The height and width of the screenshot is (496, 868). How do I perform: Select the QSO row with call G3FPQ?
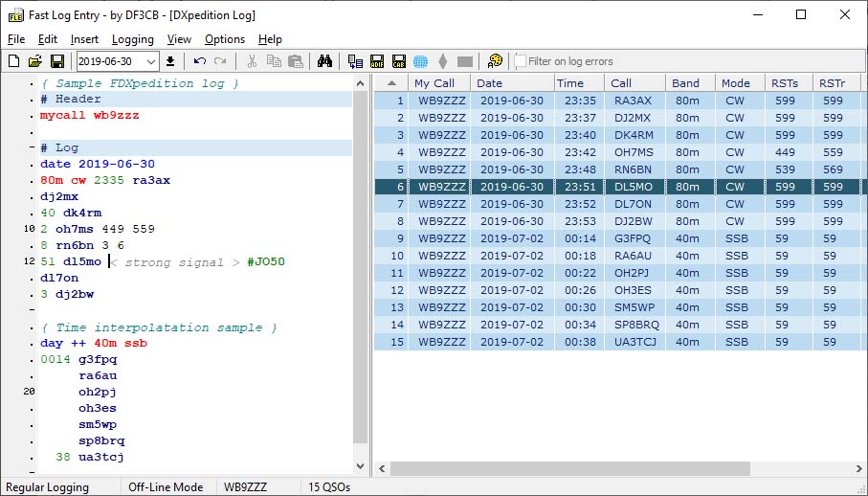click(632, 238)
